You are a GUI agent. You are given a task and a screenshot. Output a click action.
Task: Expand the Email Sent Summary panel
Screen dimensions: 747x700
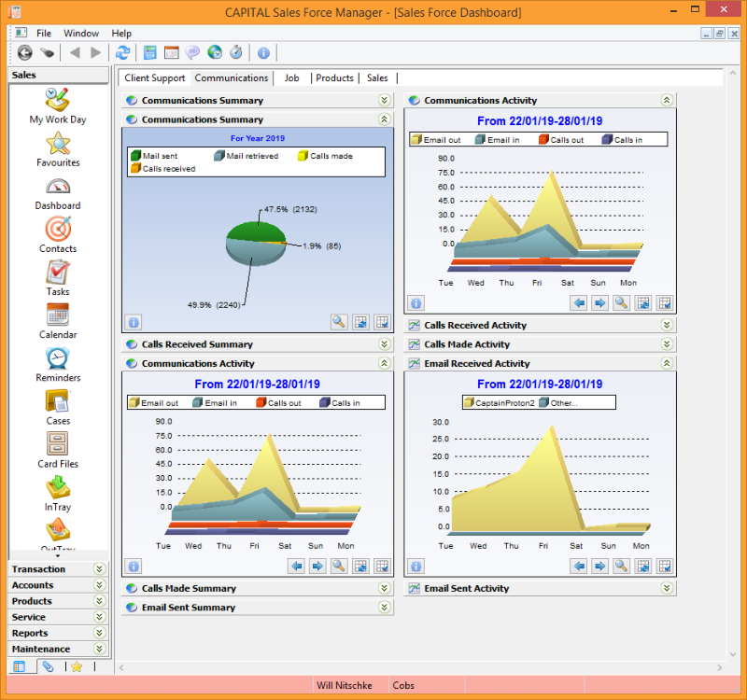(385, 608)
